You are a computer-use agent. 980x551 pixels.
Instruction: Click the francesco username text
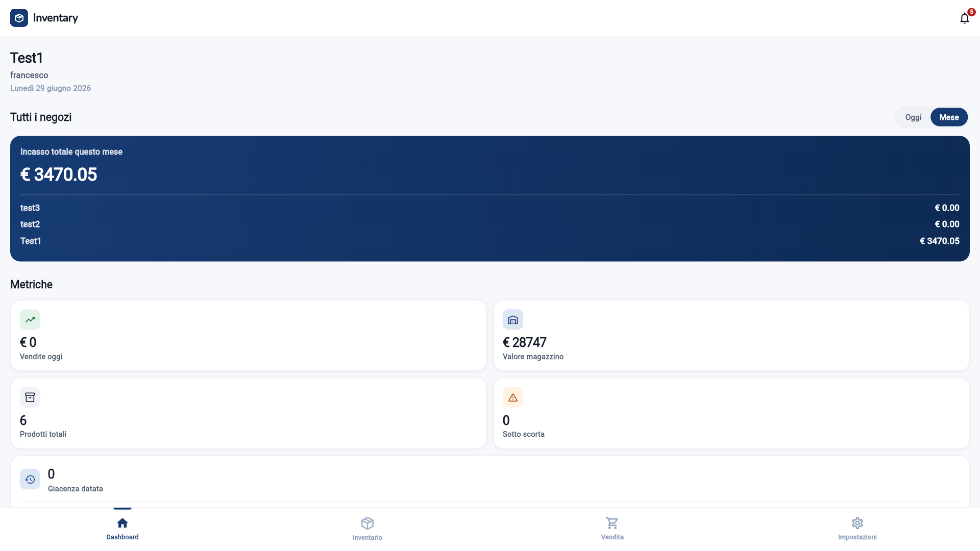29,75
